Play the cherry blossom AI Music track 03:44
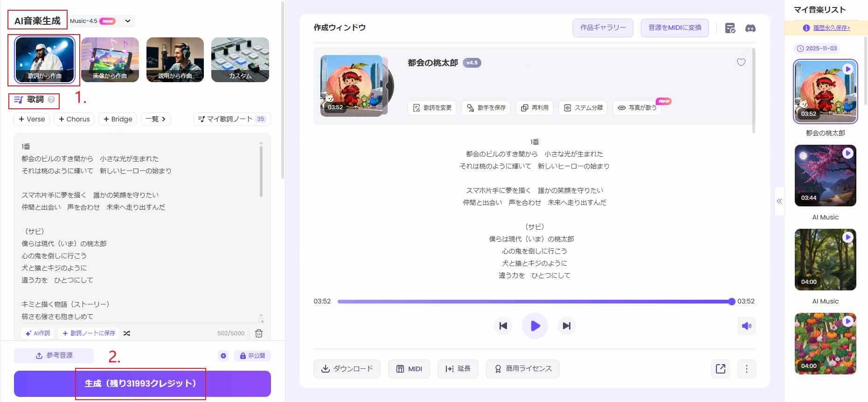Image resolution: width=868 pixels, height=402 pixels. click(848, 153)
